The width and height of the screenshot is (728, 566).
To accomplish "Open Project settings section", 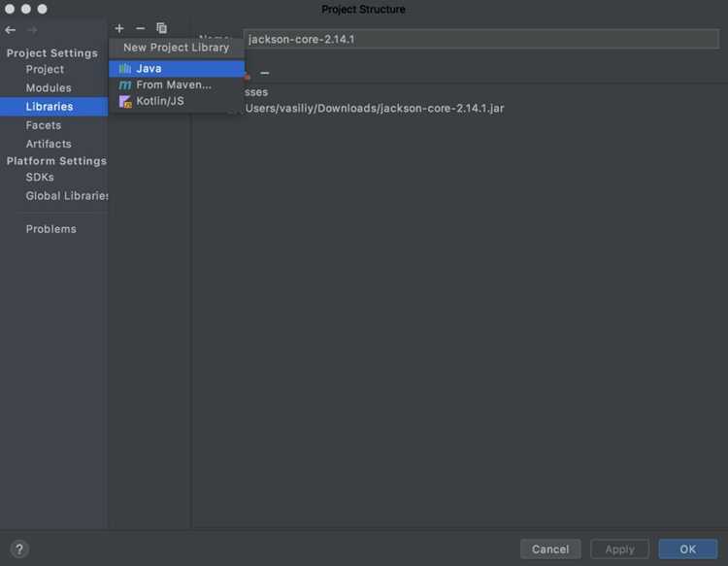I will [45, 69].
